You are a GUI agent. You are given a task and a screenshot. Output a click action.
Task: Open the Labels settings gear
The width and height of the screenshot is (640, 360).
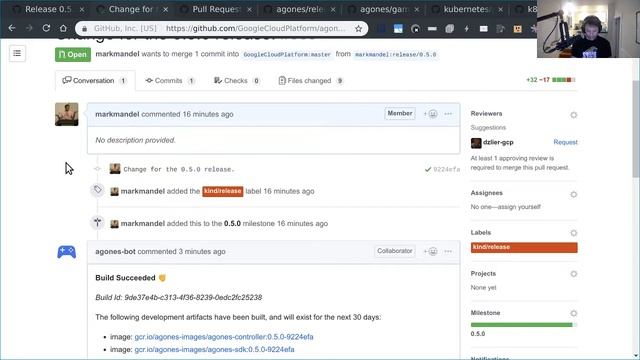coord(573,233)
